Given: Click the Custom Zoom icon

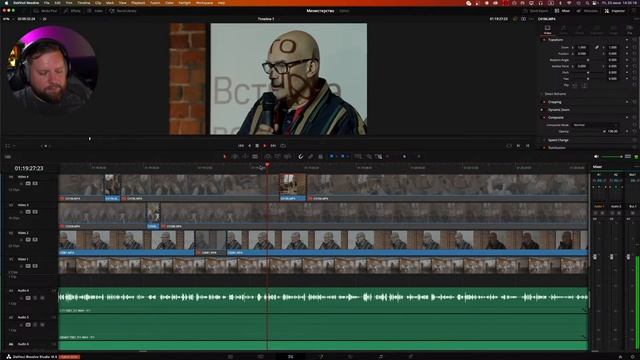Looking at the screenshot, I should [x=378, y=156].
